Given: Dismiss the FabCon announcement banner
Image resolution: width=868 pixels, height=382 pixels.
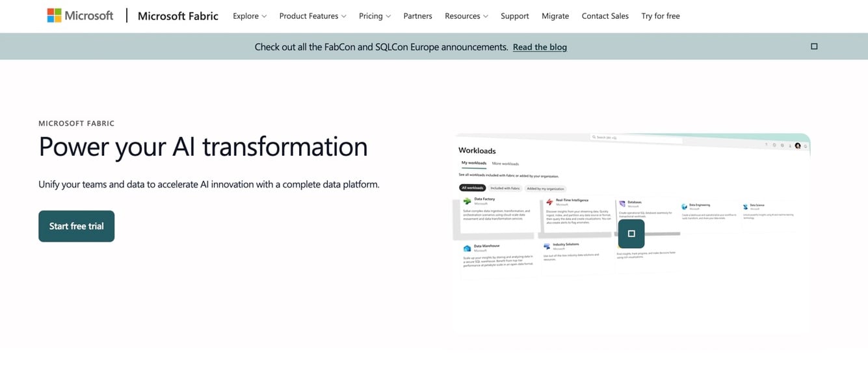Looking at the screenshot, I should pos(814,46).
